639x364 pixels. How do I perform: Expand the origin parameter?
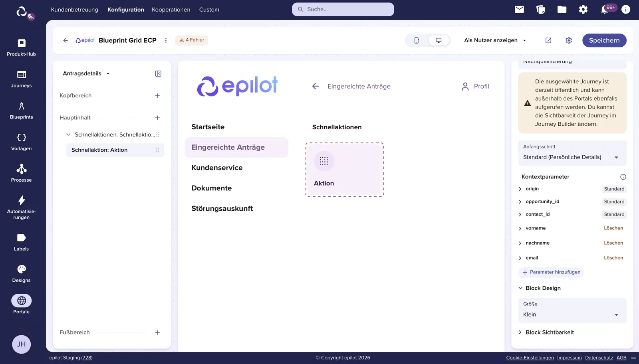[520, 189]
